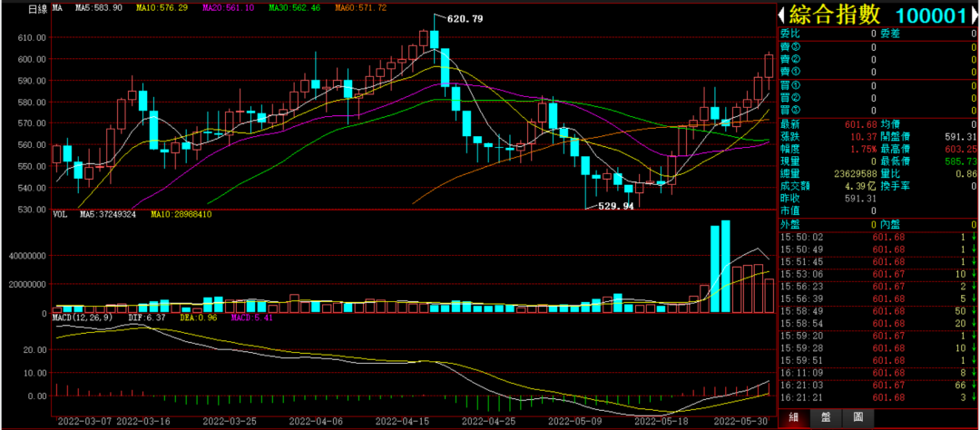This screenshot has height=430, width=980.
Task: Click the 40000000 volume axis label
Action: coord(26,256)
